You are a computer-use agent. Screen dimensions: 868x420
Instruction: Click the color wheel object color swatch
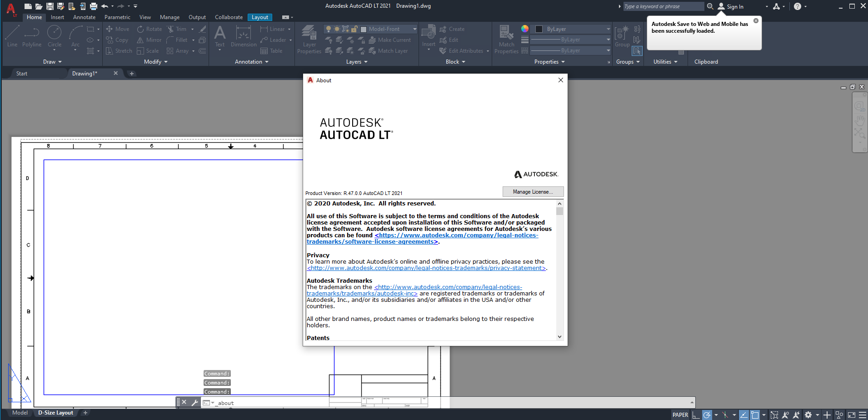coord(525,29)
